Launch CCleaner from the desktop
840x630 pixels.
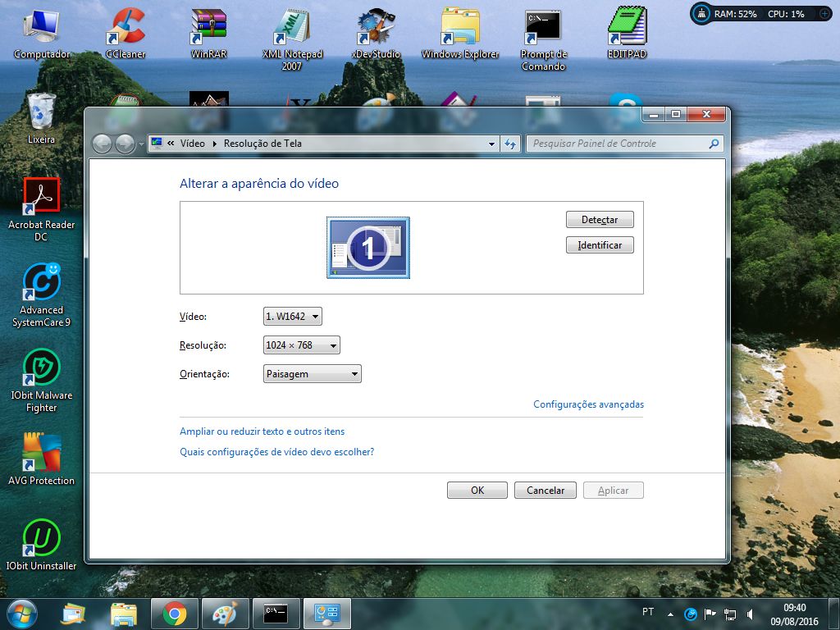126,33
